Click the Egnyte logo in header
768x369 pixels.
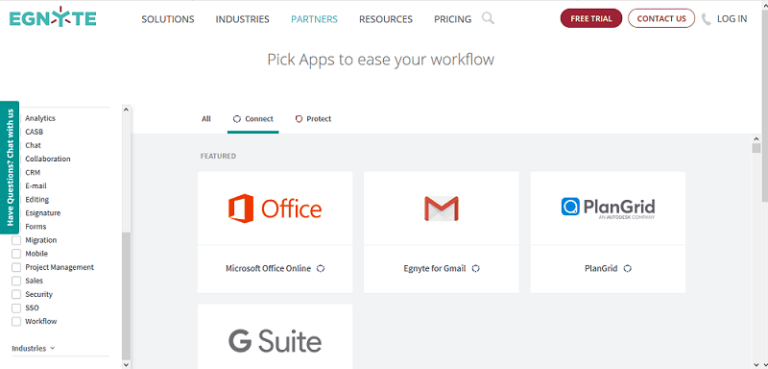pyautogui.click(x=53, y=17)
